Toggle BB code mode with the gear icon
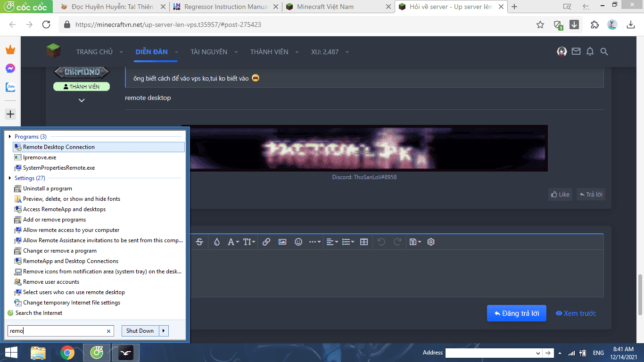 (x=431, y=242)
